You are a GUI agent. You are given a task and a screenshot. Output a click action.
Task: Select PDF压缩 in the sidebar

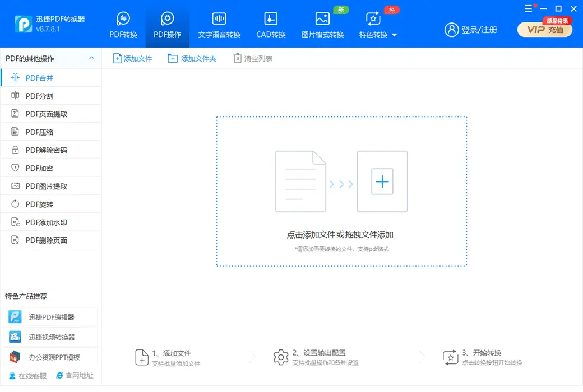51,132
